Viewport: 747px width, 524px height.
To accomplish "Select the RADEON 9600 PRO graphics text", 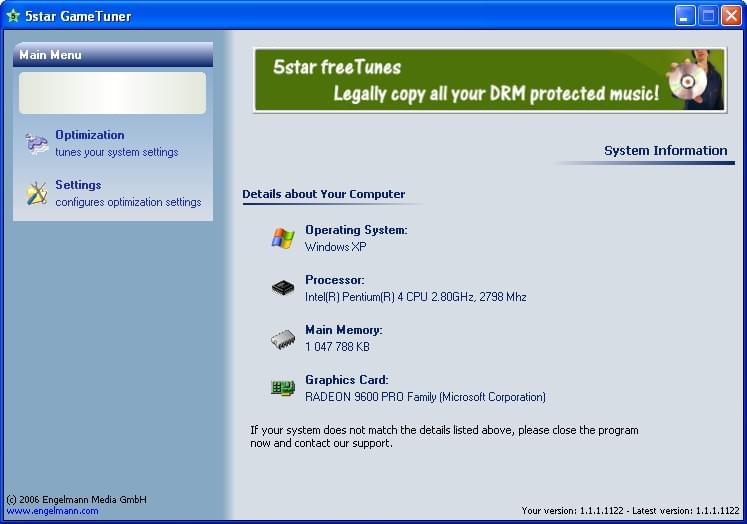I will click(425, 397).
